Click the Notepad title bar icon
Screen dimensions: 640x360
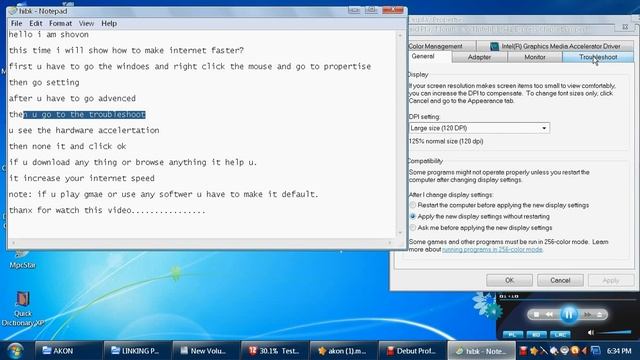tap(13, 11)
